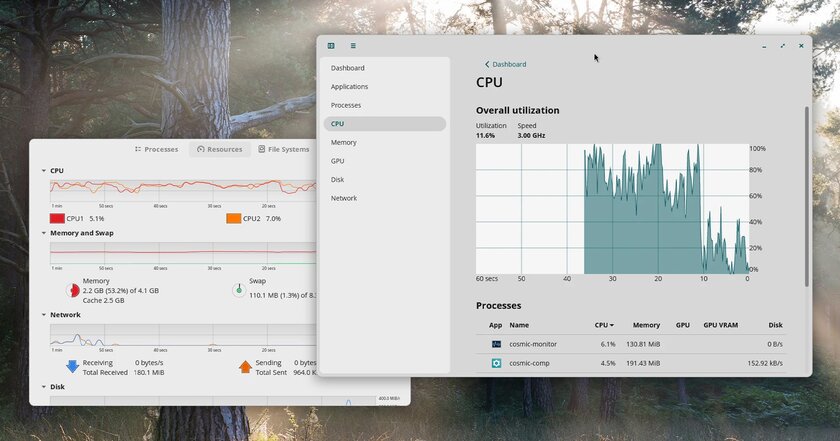Go back to Dashboard via the chevron link
This screenshot has height=441, width=840.
[x=505, y=64]
